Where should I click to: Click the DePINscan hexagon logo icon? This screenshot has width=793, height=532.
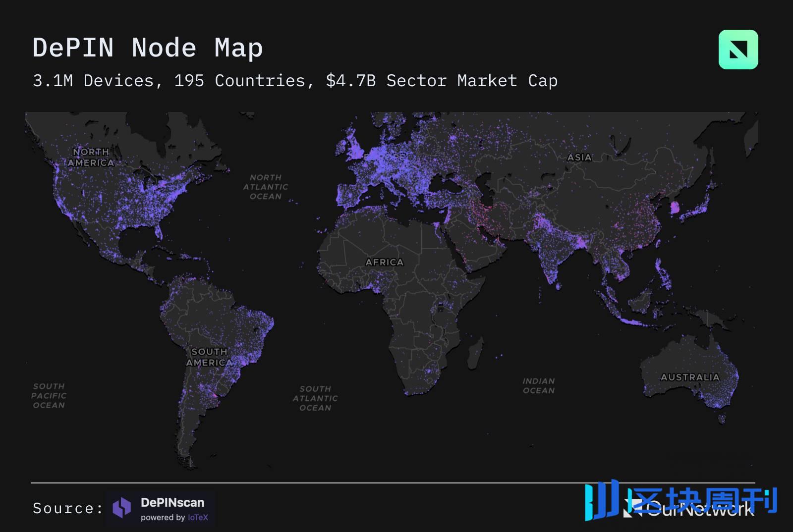click(x=122, y=508)
